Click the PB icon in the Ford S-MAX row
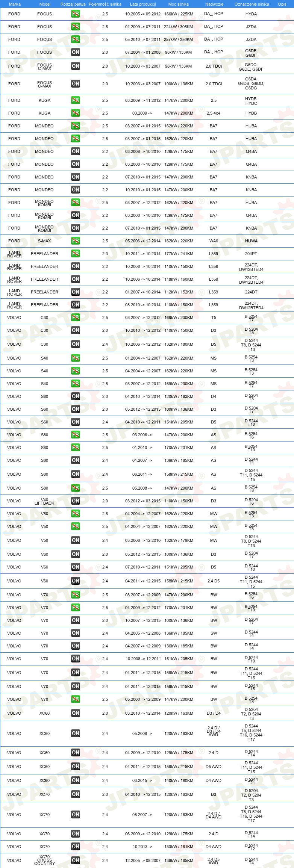This screenshot has width=294, height=868. click(x=76, y=241)
